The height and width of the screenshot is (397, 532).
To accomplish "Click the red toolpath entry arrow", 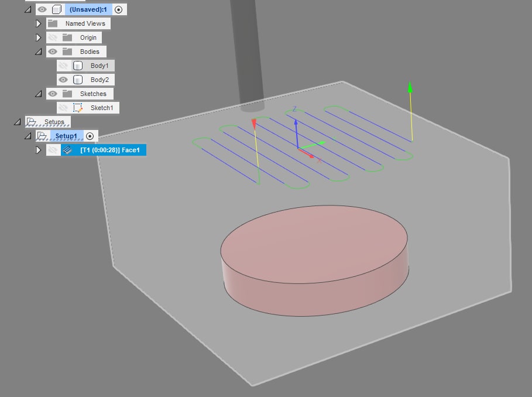I will (x=254, y=124).
